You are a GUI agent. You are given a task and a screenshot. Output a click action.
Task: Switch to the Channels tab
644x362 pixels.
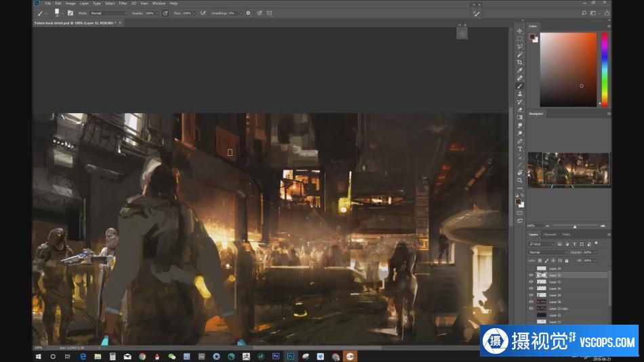pyautogui.click(x=550, y=235)
